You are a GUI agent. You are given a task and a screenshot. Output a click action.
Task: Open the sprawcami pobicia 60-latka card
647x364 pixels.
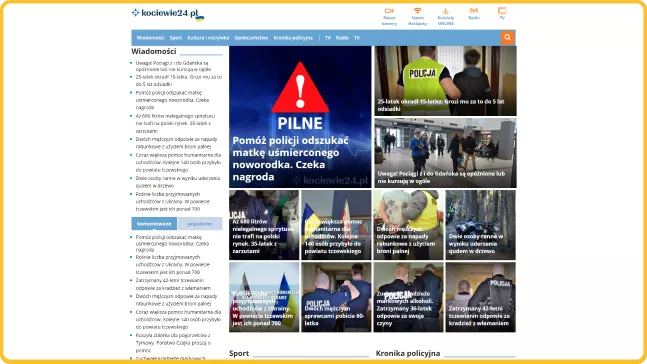coord(336,297)
